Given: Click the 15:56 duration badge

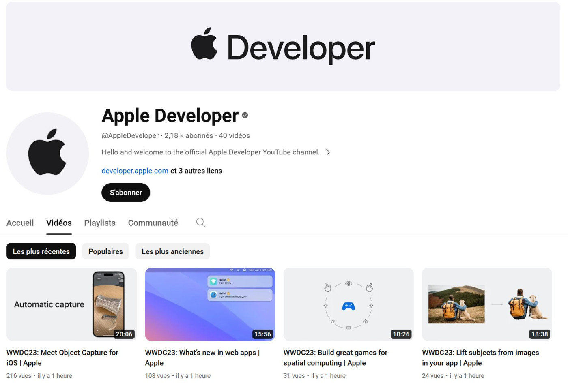Looking at the screenshot, I should 262,334.
